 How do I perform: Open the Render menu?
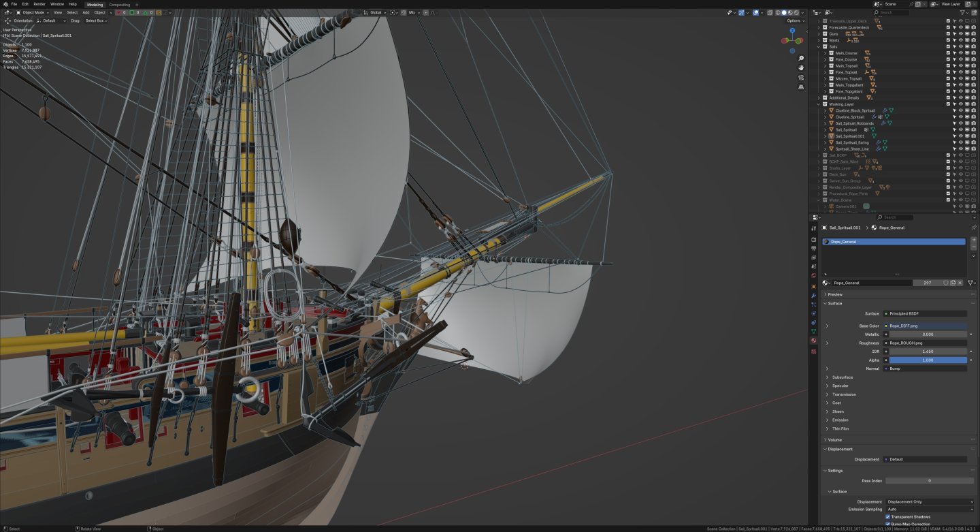[x=39, y=4]
